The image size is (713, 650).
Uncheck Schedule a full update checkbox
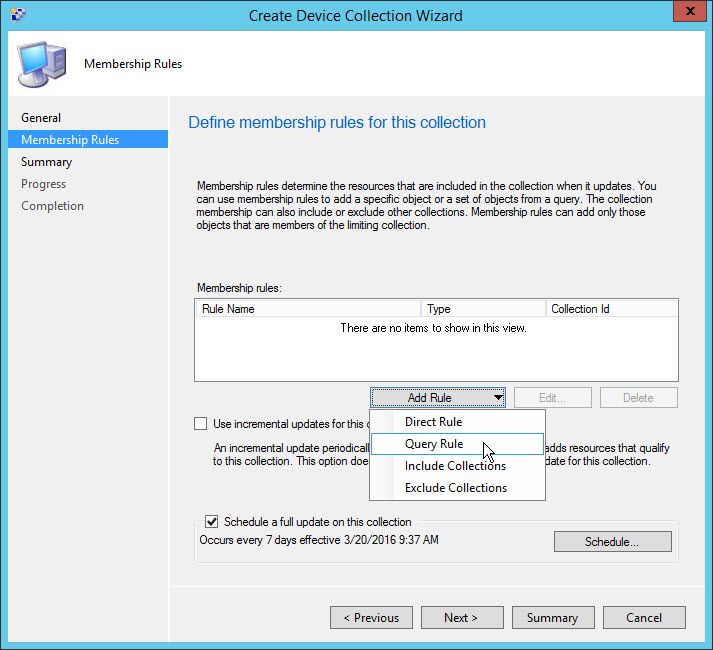tap(211, 521)
